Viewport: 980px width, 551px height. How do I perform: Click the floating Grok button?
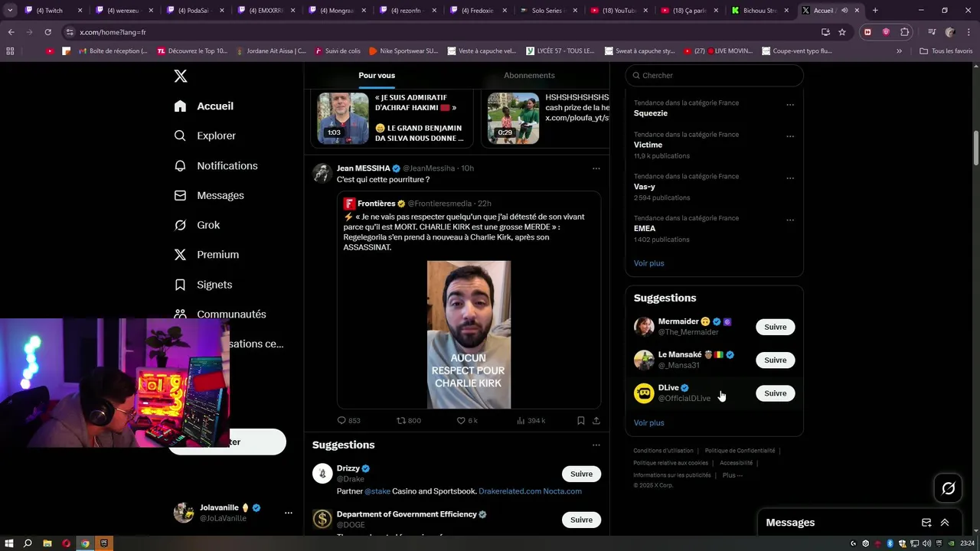(948, 488)
